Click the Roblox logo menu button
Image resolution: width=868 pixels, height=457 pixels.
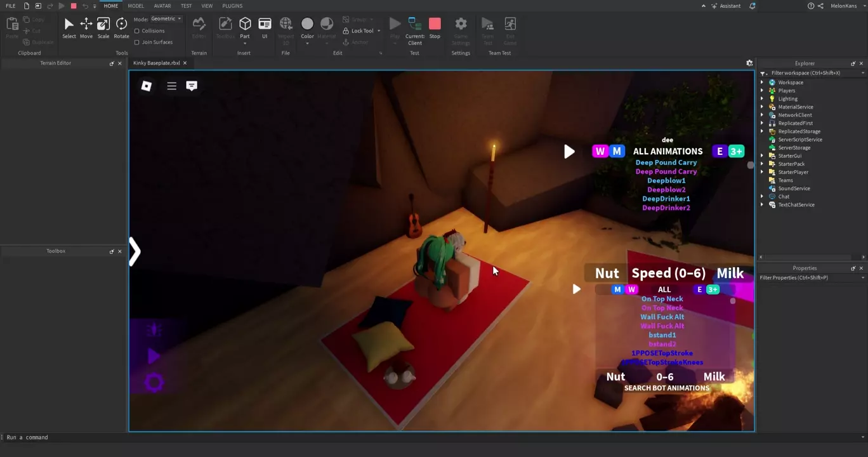point(147,86)
